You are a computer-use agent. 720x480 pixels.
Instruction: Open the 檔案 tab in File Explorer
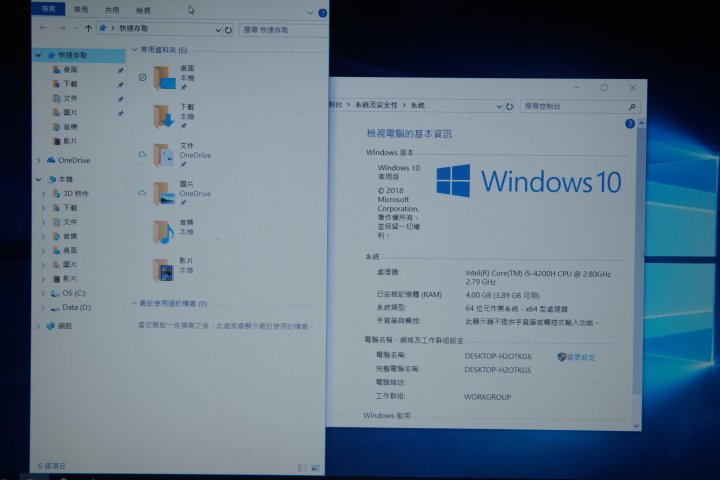[x=48, y=8]
